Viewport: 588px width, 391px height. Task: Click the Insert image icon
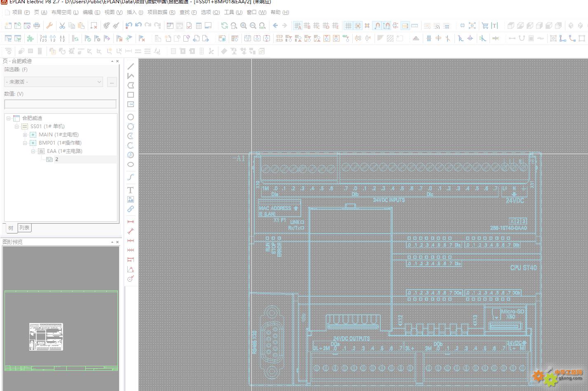click(x=131, y=199)
